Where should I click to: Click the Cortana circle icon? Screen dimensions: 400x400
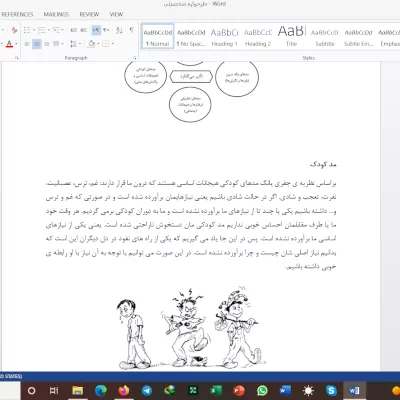(x=31, y=390)
